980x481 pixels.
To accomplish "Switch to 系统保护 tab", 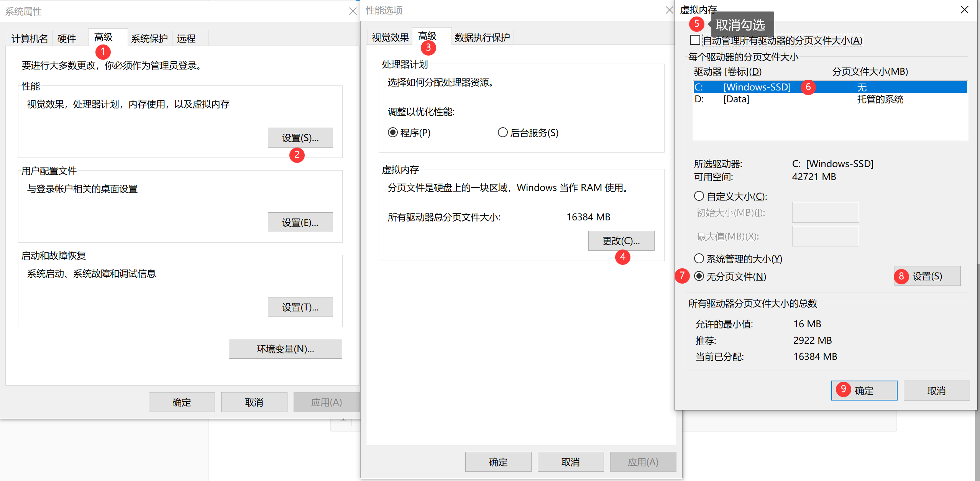I will click(x=149, y=38).
